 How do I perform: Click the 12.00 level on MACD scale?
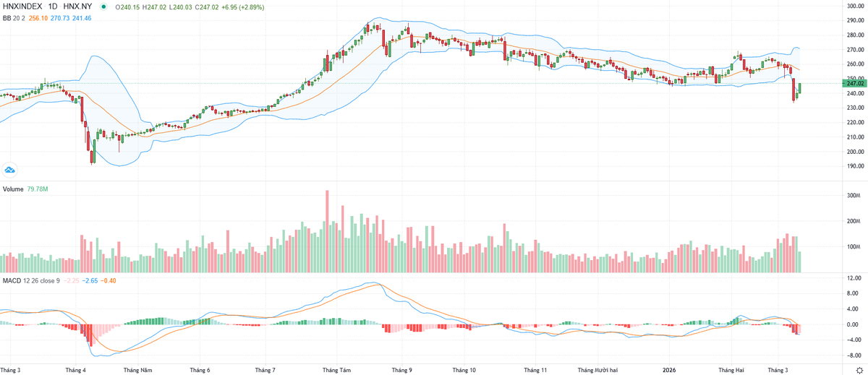pyautogui.click(x=854, y=278)
